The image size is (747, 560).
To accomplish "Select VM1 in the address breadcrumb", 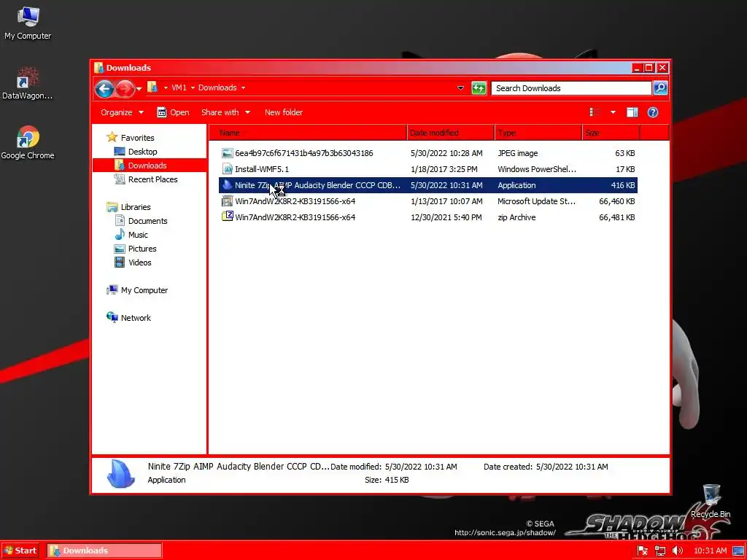I will tap(179, 87).
